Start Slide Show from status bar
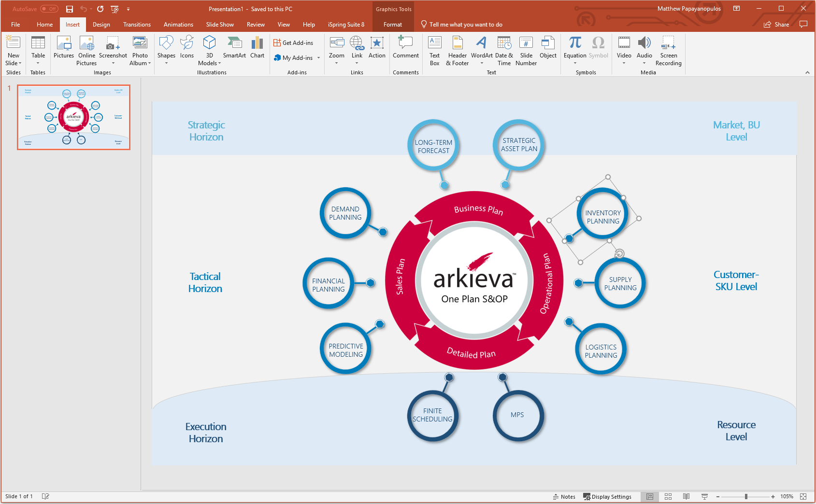 tap(704, 496)
